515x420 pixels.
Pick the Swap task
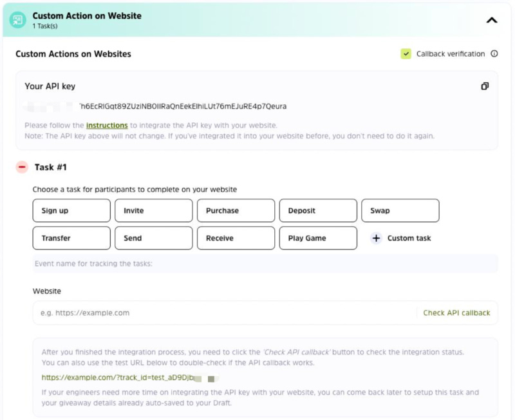(400, 211)
